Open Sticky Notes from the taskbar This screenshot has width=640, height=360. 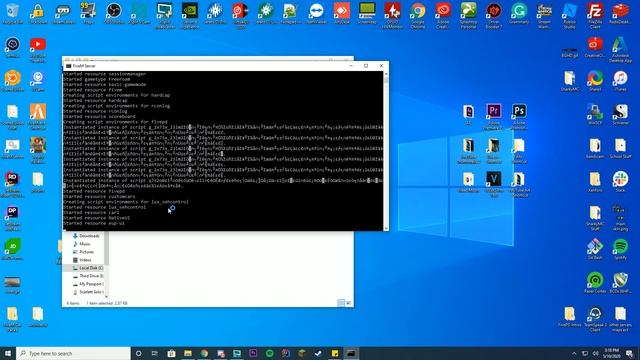pyautogui.click(x=335, y=353)
